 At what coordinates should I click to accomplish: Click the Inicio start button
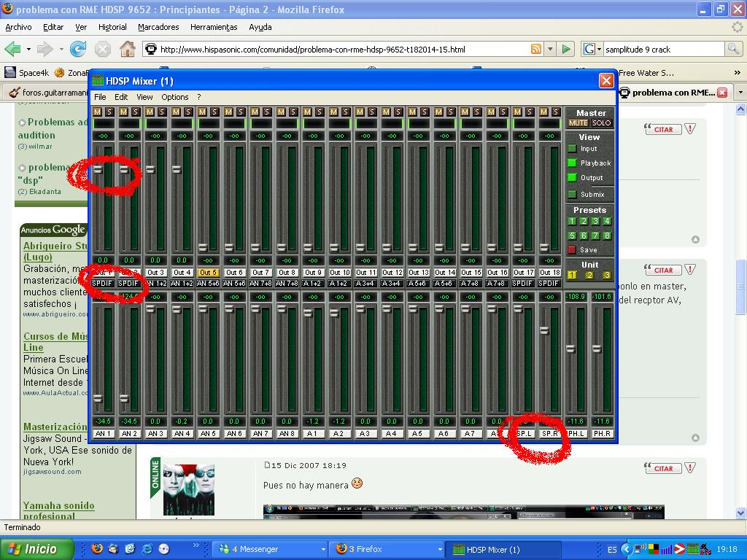[x=36, y=548]
